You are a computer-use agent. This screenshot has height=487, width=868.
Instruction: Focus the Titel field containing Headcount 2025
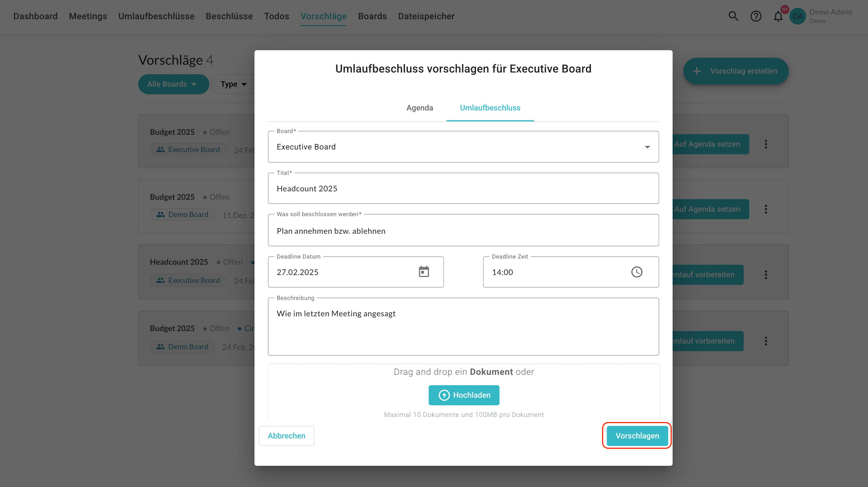(x=463, y=189)
